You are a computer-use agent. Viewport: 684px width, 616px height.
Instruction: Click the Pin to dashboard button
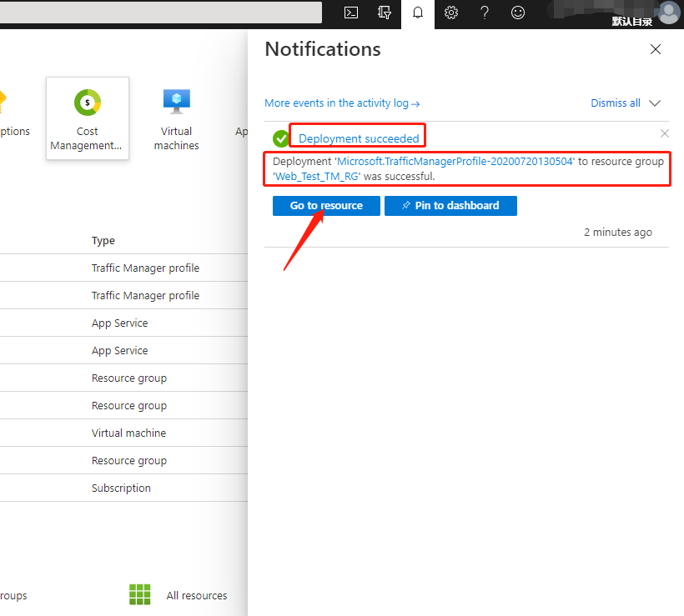(x=450, y=206)
